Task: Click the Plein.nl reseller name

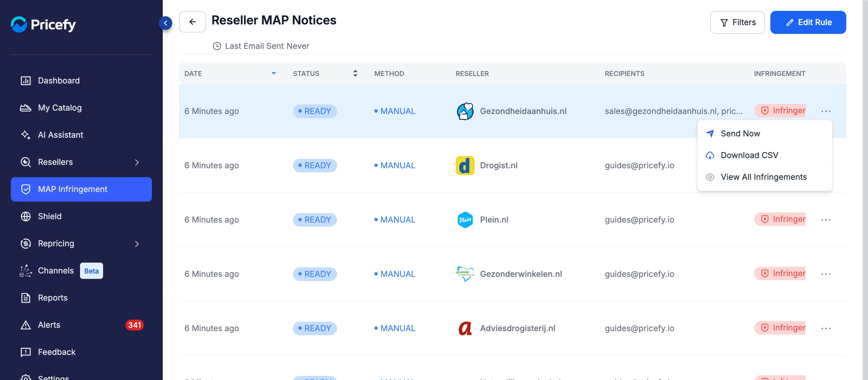Action: click(x=494, y=220)
